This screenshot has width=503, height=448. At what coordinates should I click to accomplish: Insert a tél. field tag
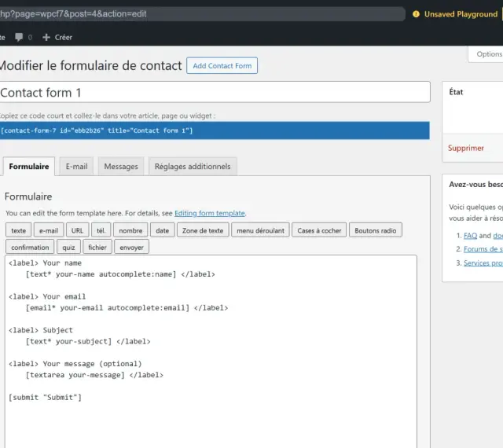tap(101, 230)
